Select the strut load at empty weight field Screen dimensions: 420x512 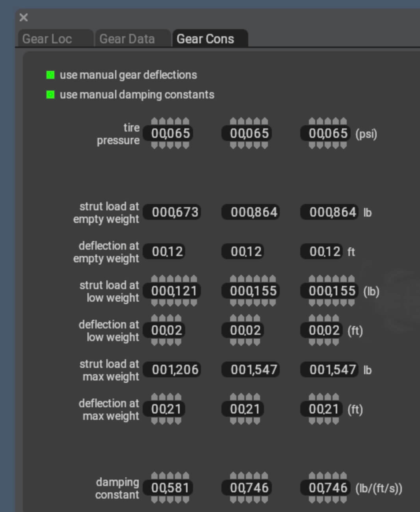click(172, 212)
